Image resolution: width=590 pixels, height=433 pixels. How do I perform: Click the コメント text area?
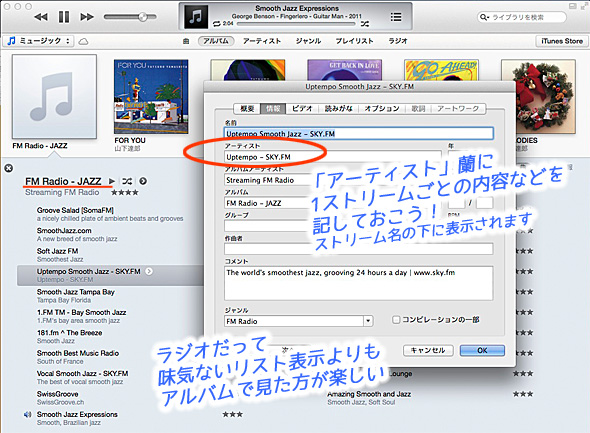click(x=359, y=283)
